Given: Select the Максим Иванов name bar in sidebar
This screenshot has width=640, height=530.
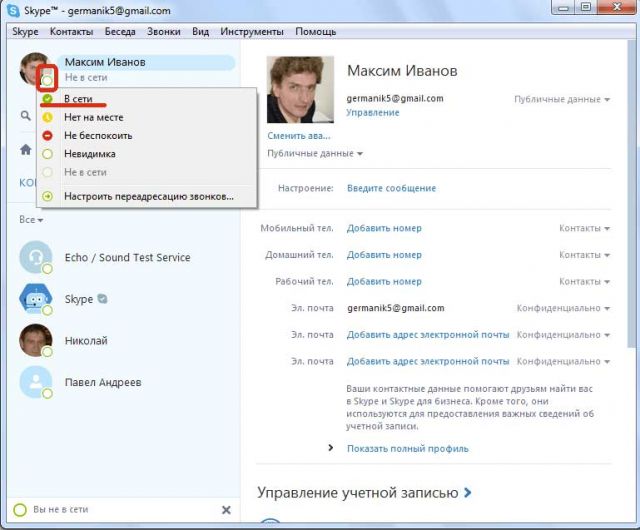Looking at the screenshot, I should (146, 62).
